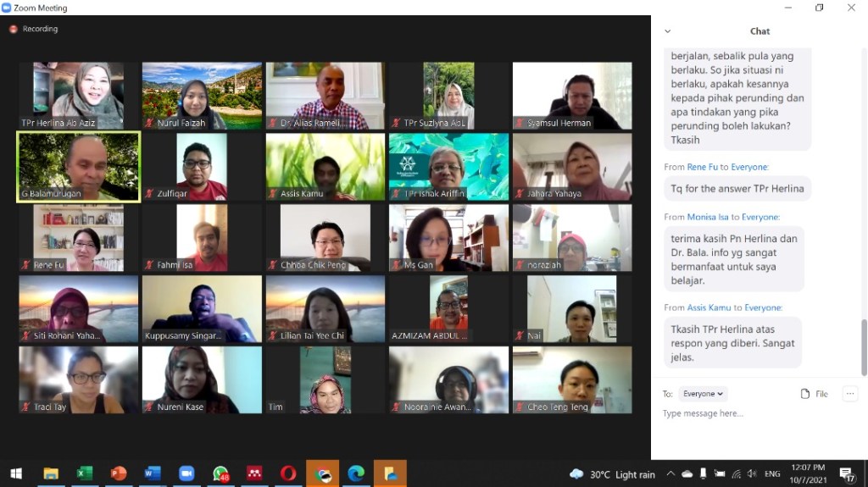Click the ENG language indicator

point(772,474)
